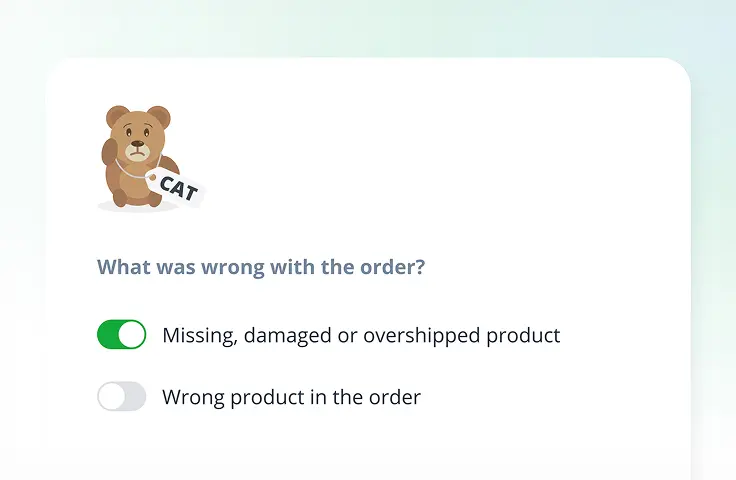The image size is (736, 480).
Task: Click the "Missing, damaged or overshipped product" label
Action: pos(361,335)
